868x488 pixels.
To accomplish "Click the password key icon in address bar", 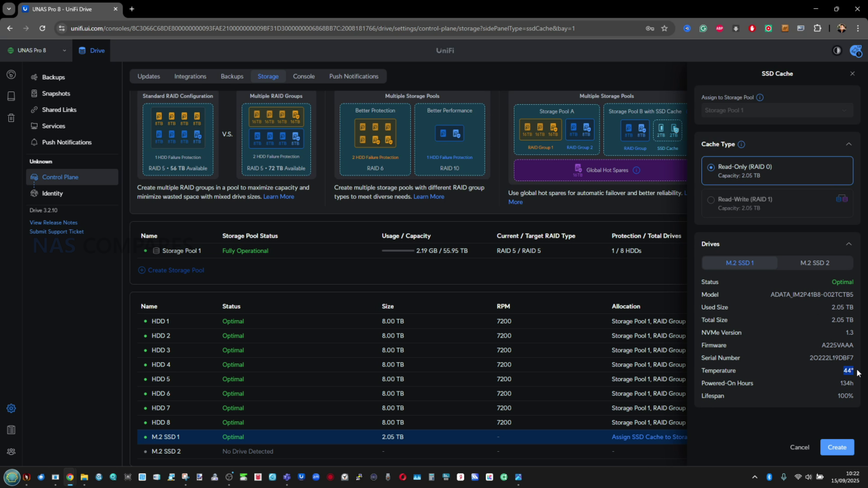I will coord(649,28).
